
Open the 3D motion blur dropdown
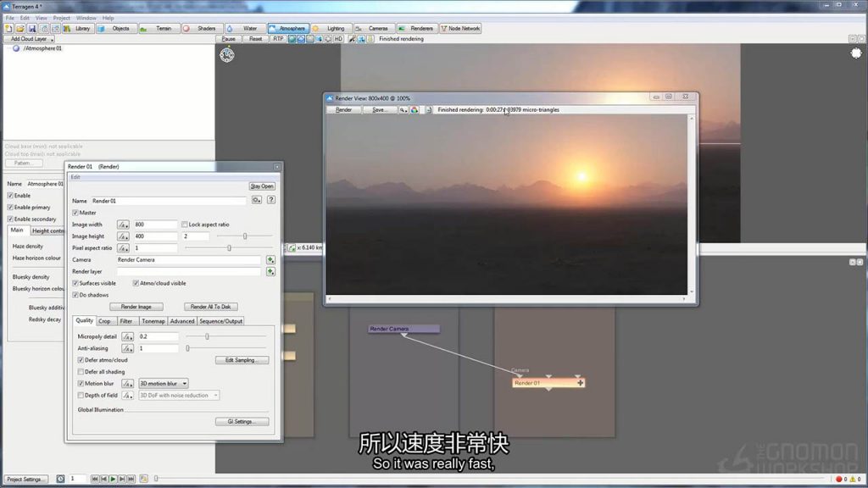[164, 384]
